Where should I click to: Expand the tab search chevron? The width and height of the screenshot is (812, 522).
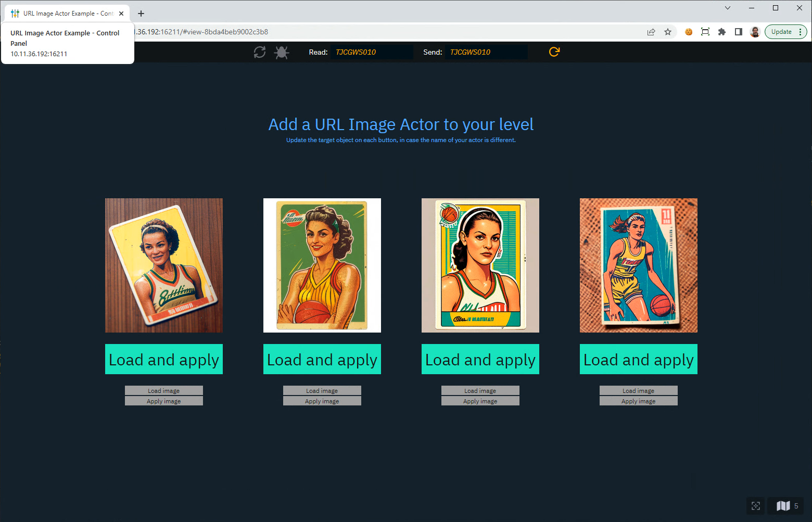point(727,8)
